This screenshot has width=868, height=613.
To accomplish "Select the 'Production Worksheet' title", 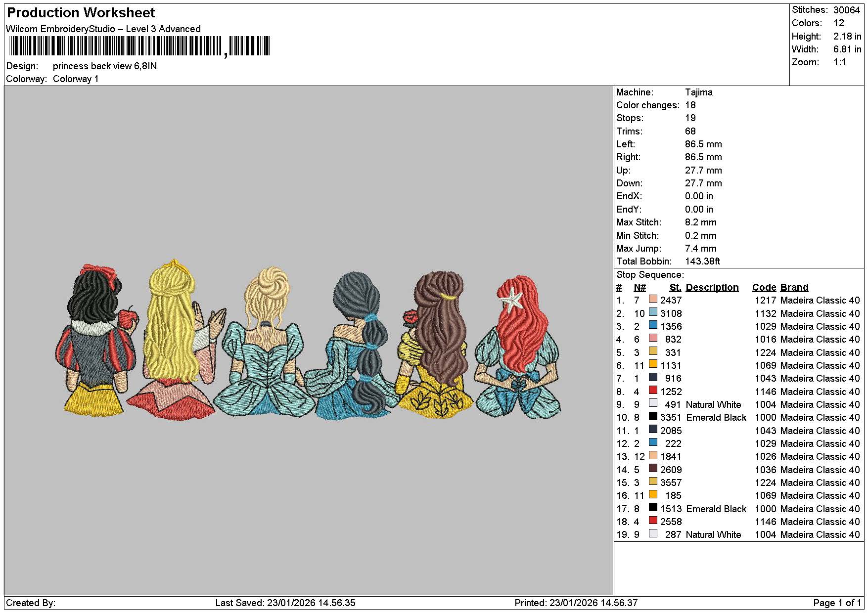I will click(x=81, y=13).
